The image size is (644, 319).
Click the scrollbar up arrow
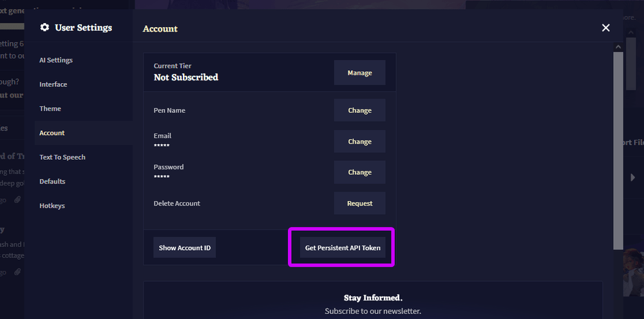618,47
